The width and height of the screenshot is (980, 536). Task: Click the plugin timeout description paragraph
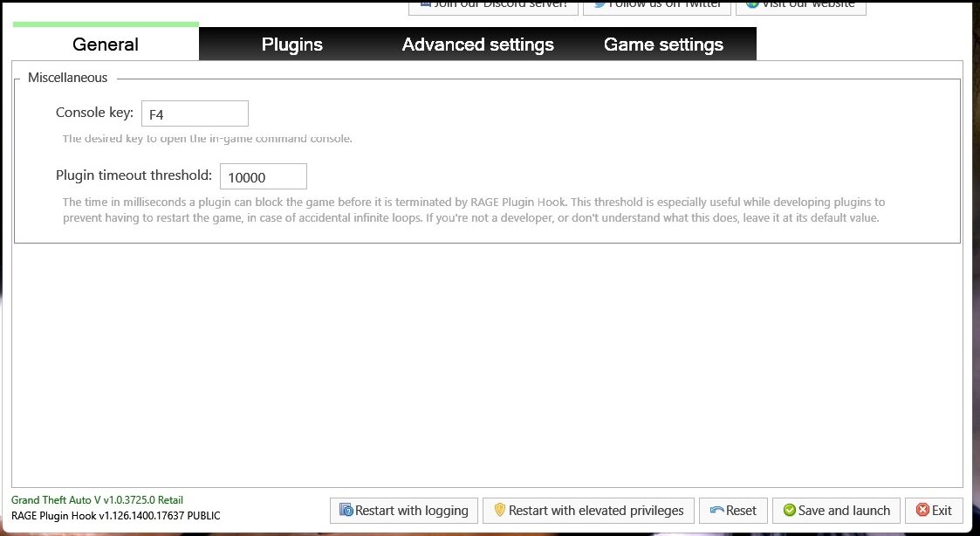[x=474, y=210]
